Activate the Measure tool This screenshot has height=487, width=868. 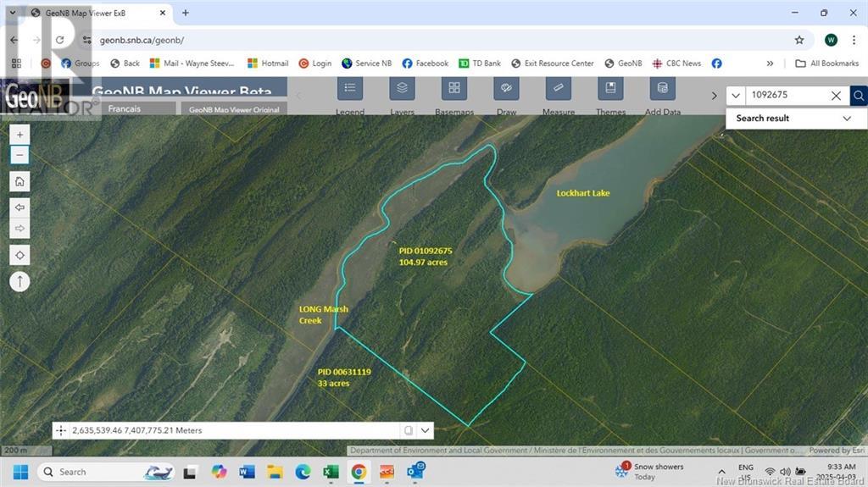558,89
